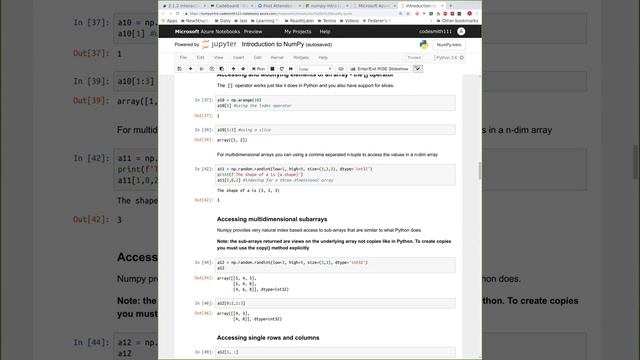
Task: Open the Videos bookmarks folder
Action: coord(349,20)
